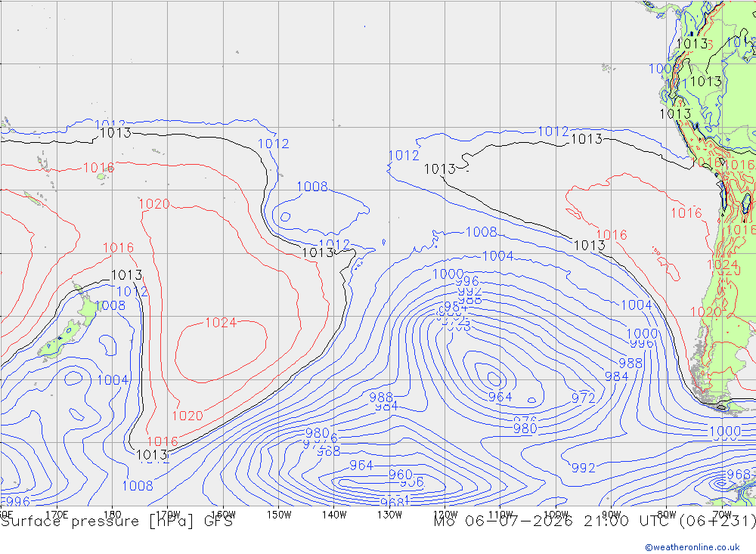Select the 160W longitude label
The height and width of the screenshot is (554, 756).
(x=223, y=515)
